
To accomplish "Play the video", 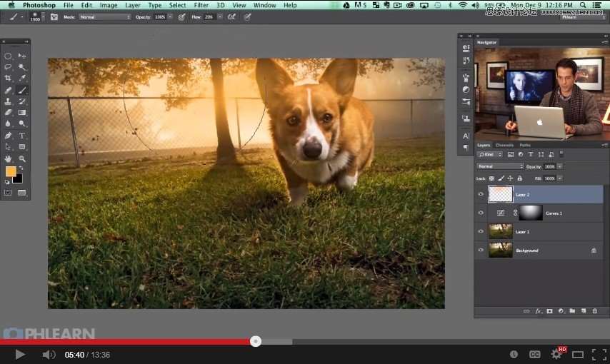I will click(x=20, y=354).
